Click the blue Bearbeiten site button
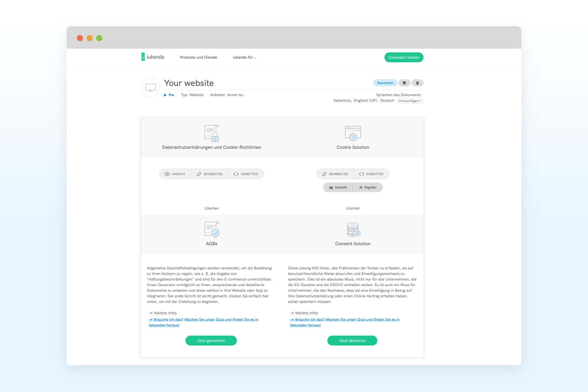The width and height of the screenshot is (588, 392). point(385,83)
